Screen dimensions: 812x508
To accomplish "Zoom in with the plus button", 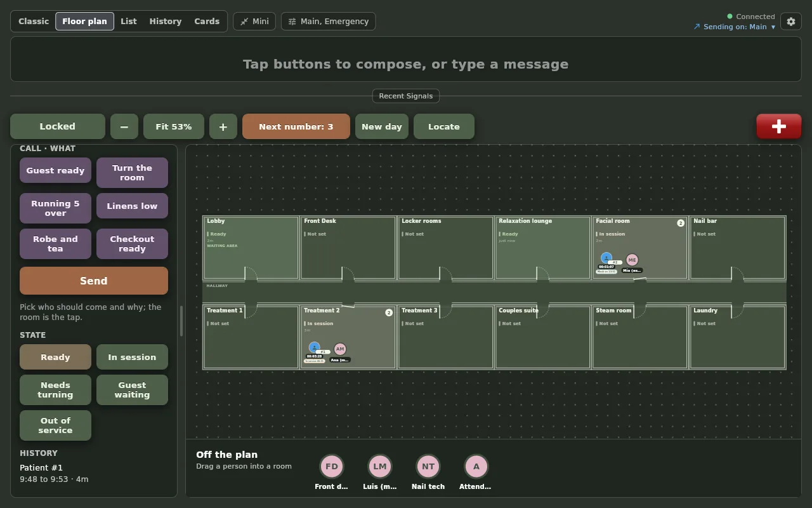I will click(223, 126).
